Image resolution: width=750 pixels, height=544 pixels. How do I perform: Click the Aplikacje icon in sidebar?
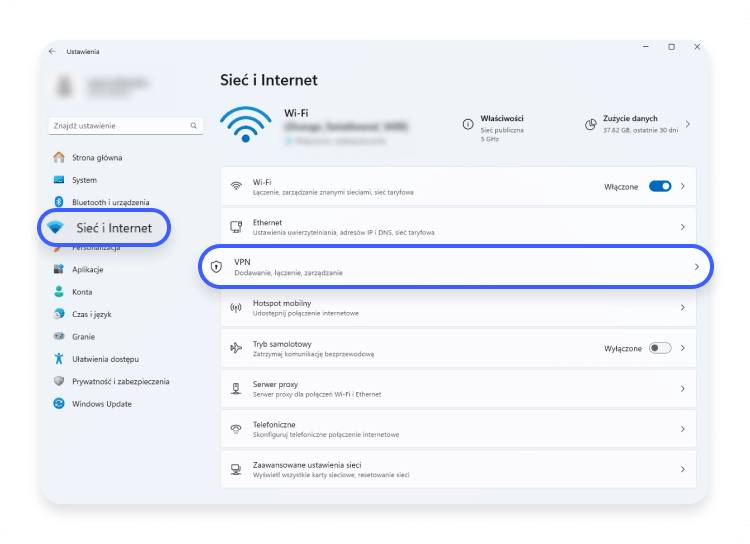[59, 269]
